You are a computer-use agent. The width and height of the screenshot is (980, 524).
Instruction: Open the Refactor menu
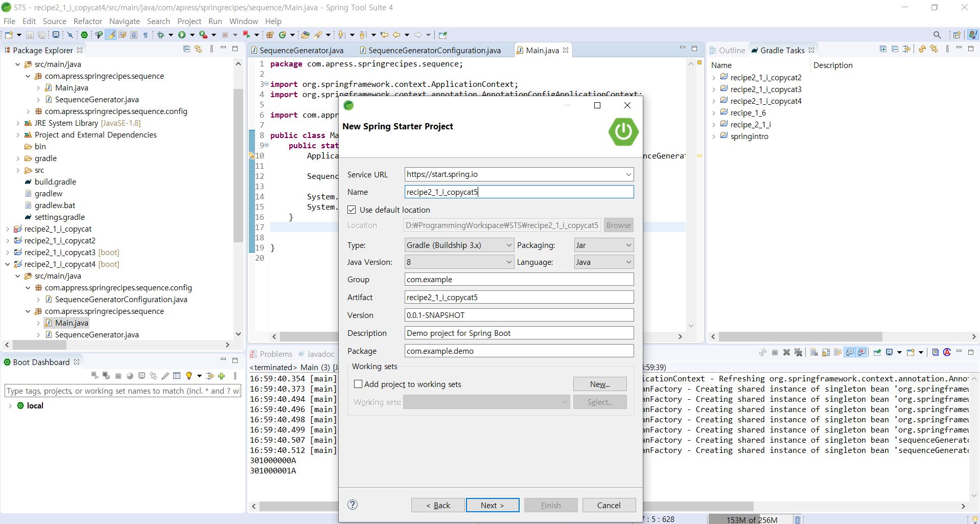pyautogui.click(x=88, y=21)
